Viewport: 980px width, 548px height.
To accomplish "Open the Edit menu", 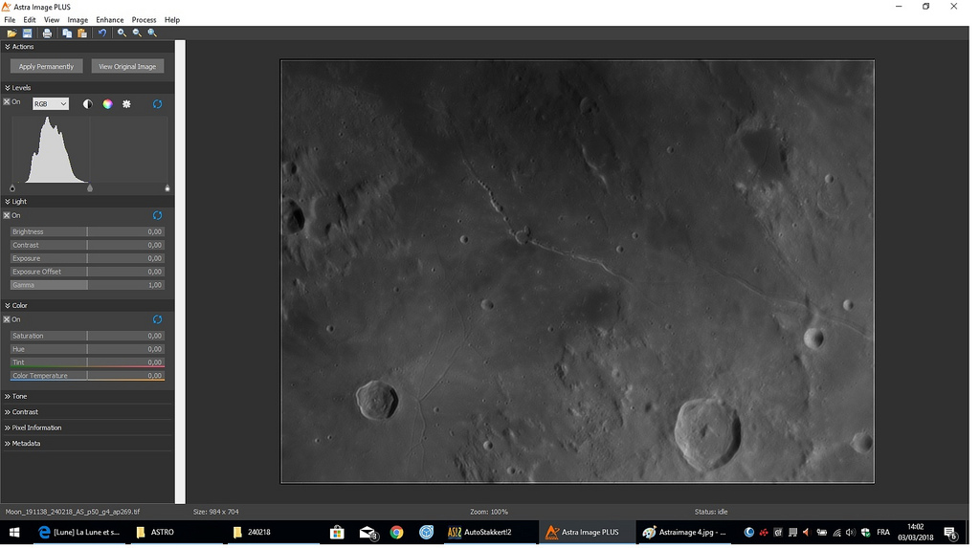I will [30, 20].
